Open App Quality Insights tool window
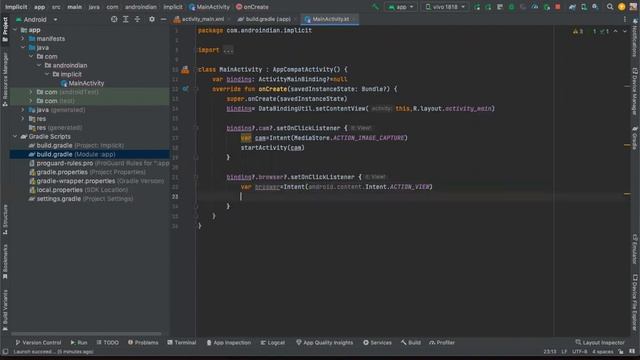640x360 pixels. click(x=324, y=342)
